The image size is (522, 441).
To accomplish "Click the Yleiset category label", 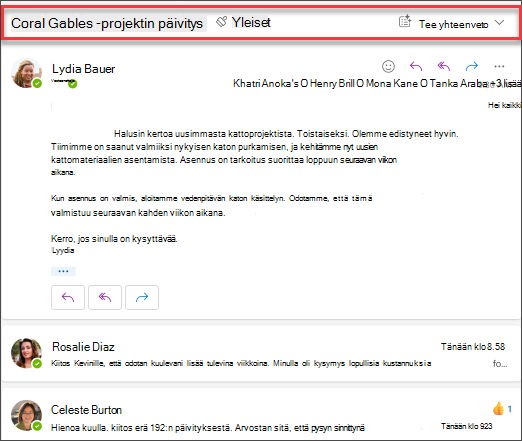I will [251, 22].
